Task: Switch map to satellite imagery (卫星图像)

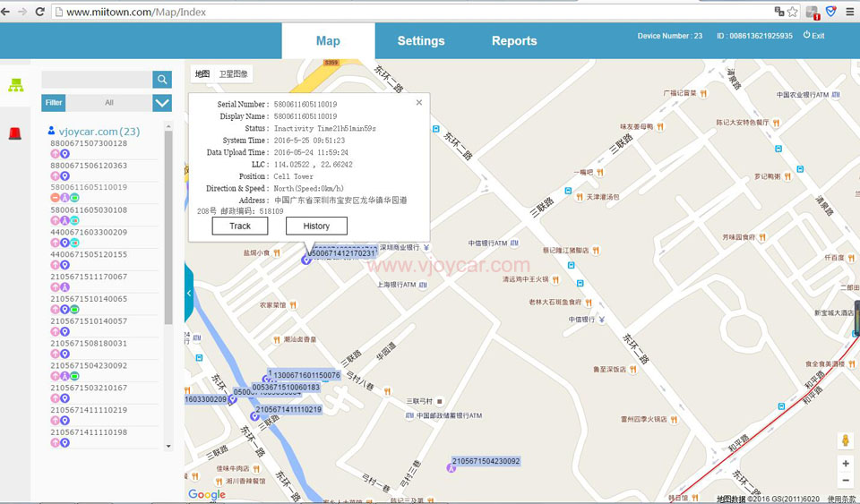Action: tap(233, 74)
